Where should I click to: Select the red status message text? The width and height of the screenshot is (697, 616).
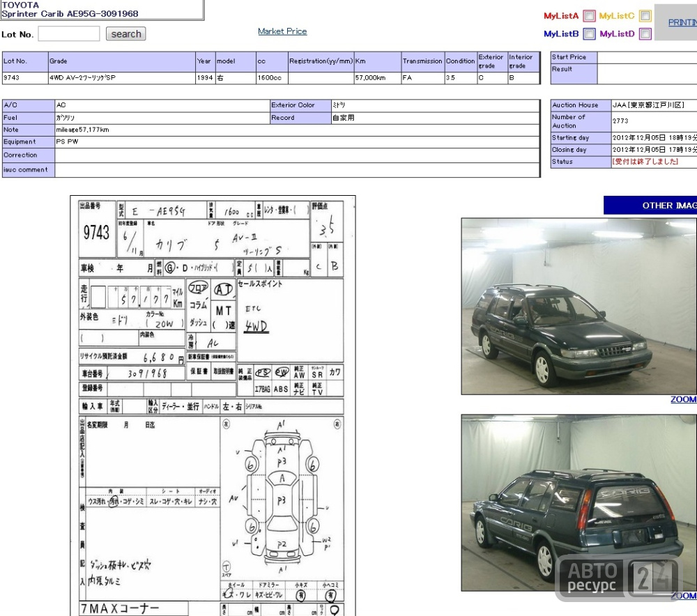(645, 162)
